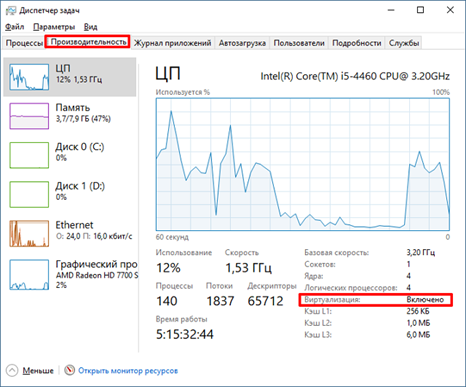The image size is (466, 387).
Task: Select Диск 0 (C:) graph icon
Action: tap(29, 155)
